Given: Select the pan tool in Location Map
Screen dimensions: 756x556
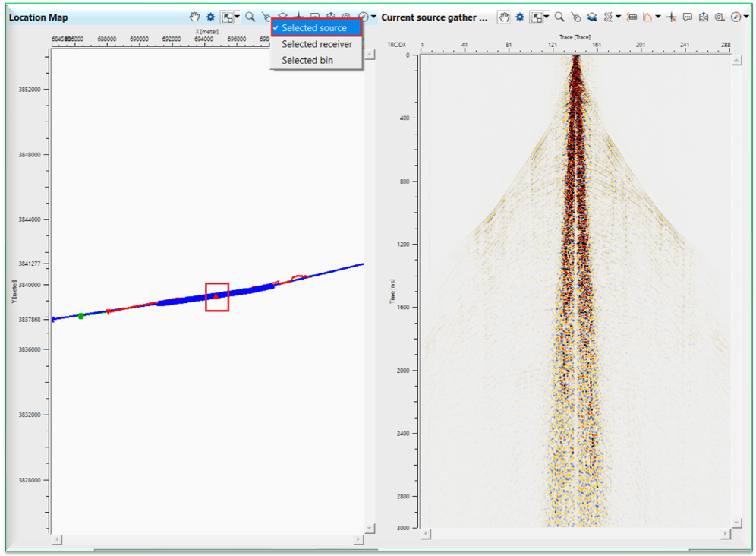Looking at the screenshot, I should click(x=194, y=17).
